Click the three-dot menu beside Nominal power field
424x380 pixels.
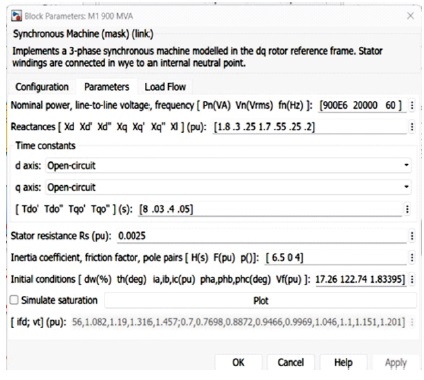coord(412,105)
